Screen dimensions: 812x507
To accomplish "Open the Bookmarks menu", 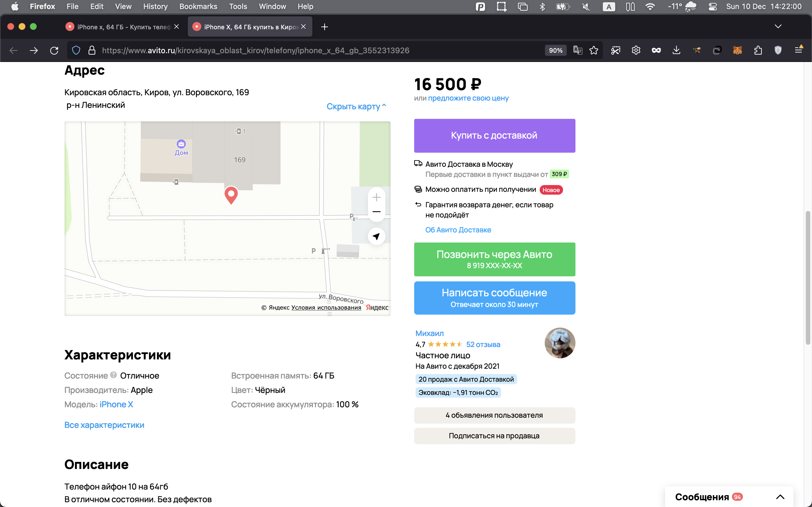I will (x=198, y=6).
